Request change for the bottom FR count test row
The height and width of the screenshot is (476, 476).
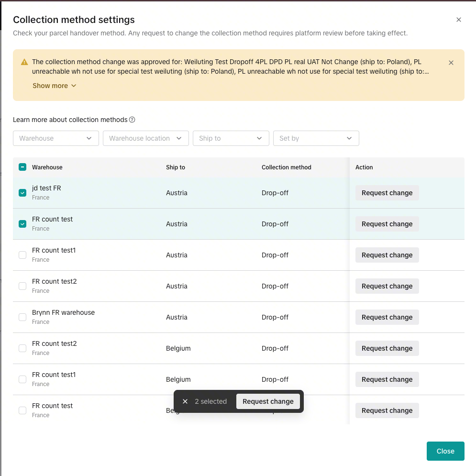click(x=387, y=410)
